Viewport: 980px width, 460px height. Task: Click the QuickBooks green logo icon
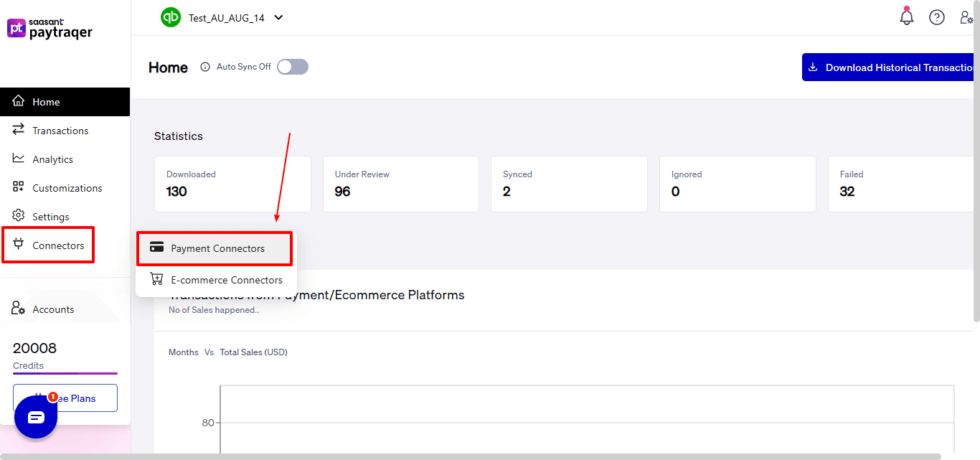point(171,17)
